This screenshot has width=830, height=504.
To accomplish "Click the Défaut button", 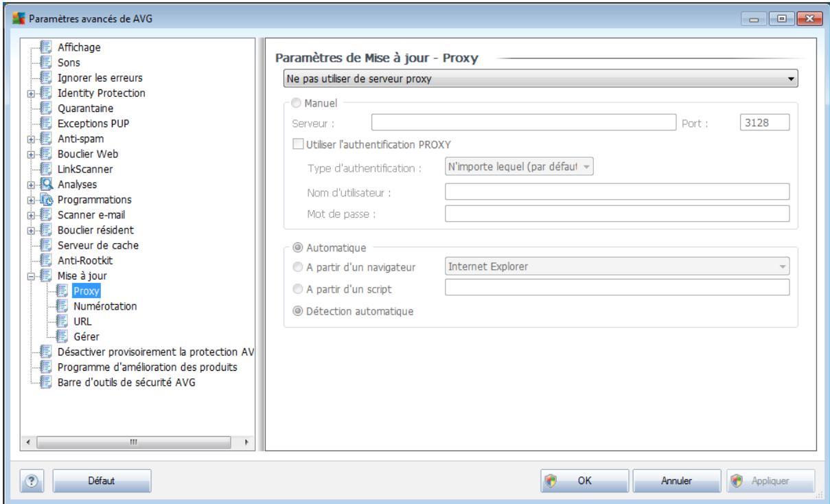I will click(102, 481).
